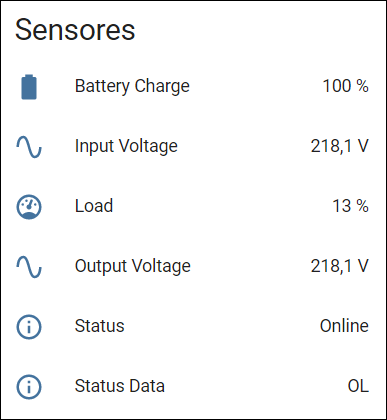
Task: Click the Status info icon
Action: pos(29,327)
